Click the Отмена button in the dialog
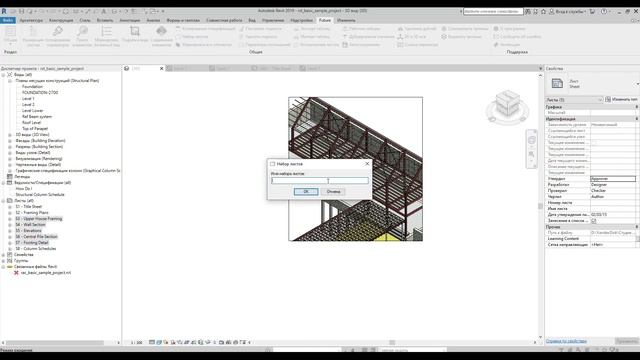This screenshot has width=640, height=360. 333,191
